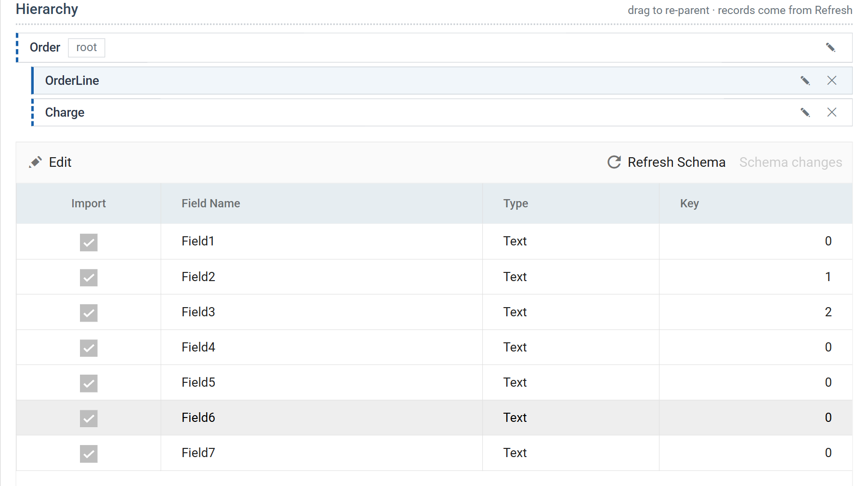Delete the Charge record with X icon

(x=832, y=112)
